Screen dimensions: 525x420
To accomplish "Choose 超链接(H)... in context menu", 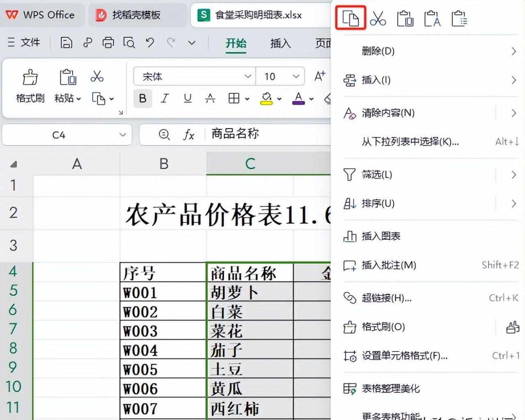I will pos(430,298).
